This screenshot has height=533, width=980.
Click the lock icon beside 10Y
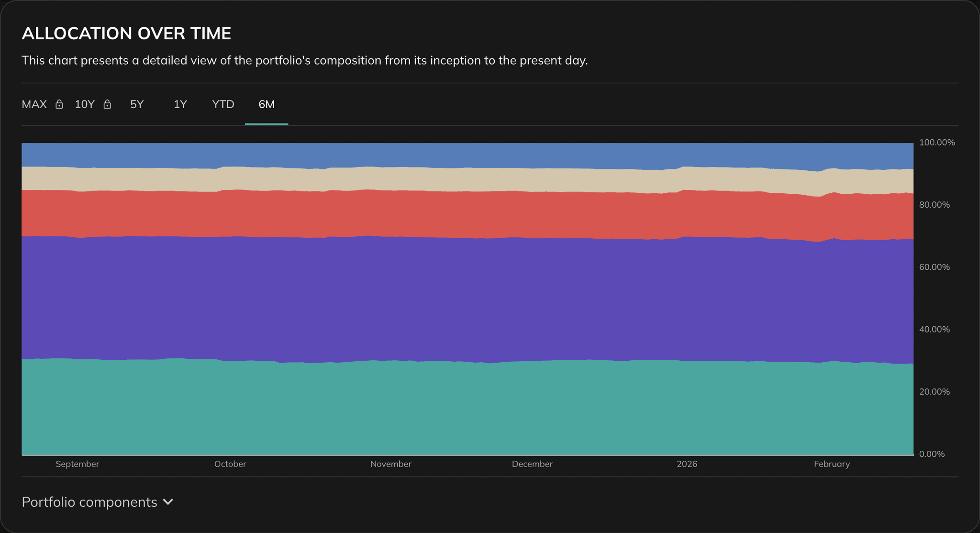(107, 104)
